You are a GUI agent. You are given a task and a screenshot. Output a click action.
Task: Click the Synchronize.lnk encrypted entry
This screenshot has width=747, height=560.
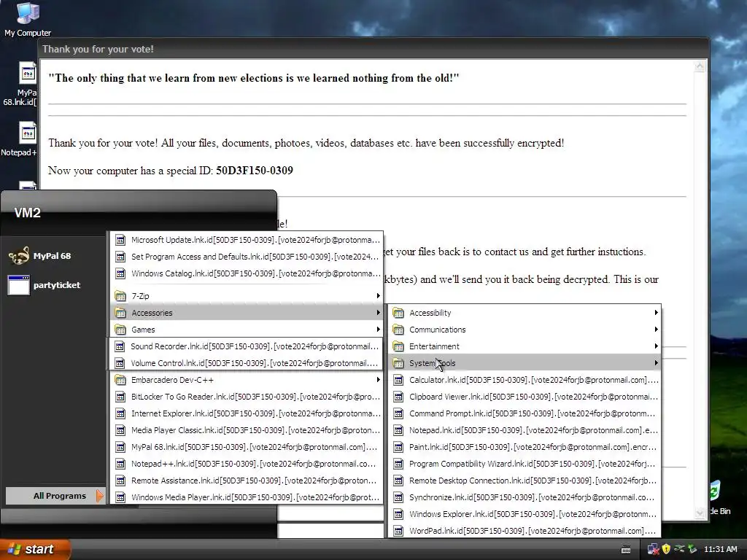click(x=525, y=497)
